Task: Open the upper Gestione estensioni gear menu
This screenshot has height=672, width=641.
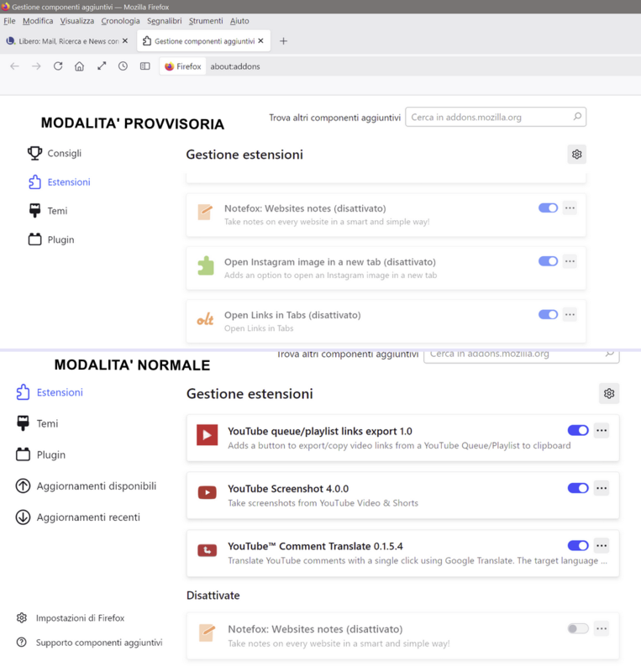Action: pyautogui.click(x=576, y=155)
